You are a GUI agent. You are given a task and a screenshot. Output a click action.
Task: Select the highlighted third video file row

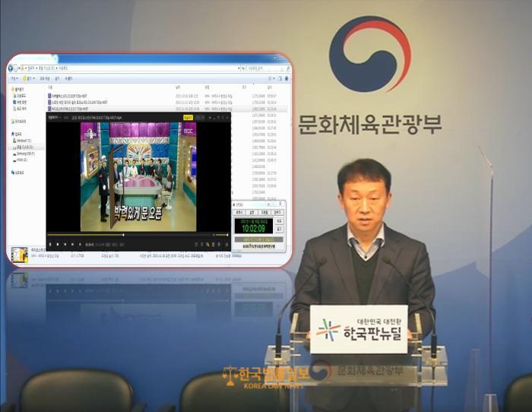[x=166, y=109]
